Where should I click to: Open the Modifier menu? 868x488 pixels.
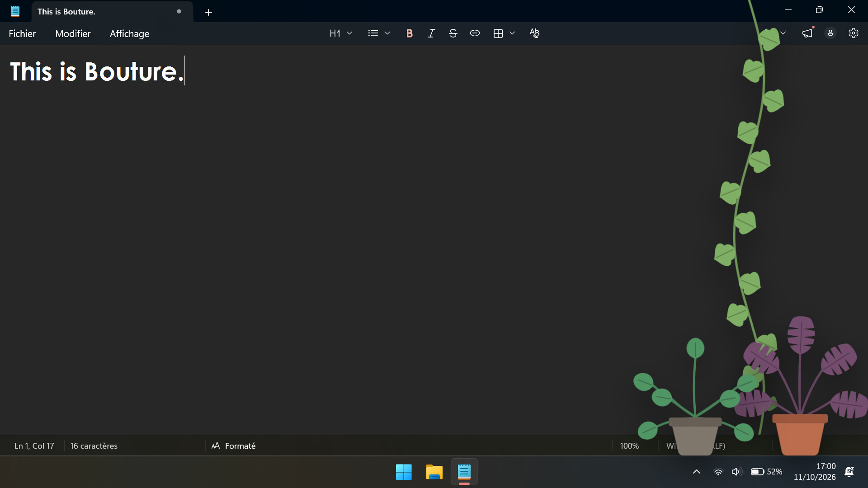click(x=73, y=34)
